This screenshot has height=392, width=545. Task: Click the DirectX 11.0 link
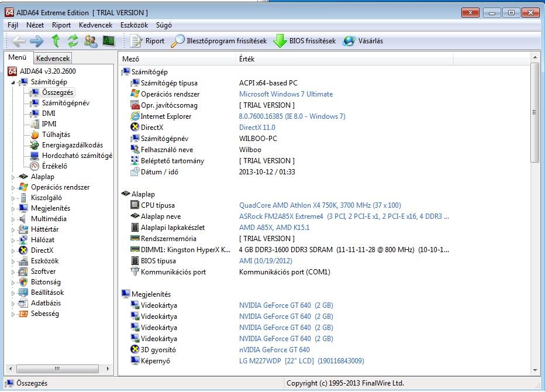pos(257,128)
